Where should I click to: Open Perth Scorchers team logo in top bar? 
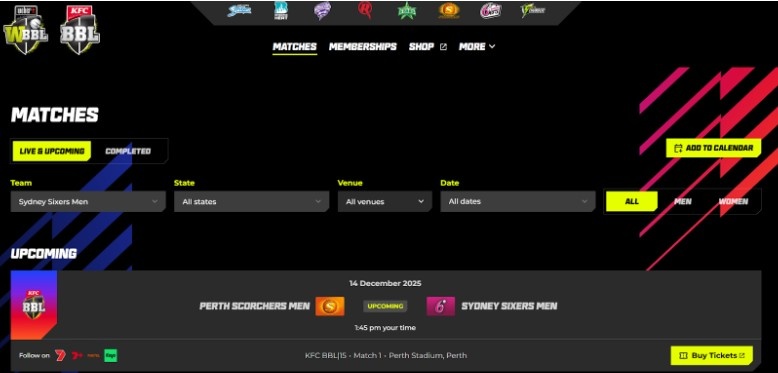pyautogui.click(x=449, y=10)
